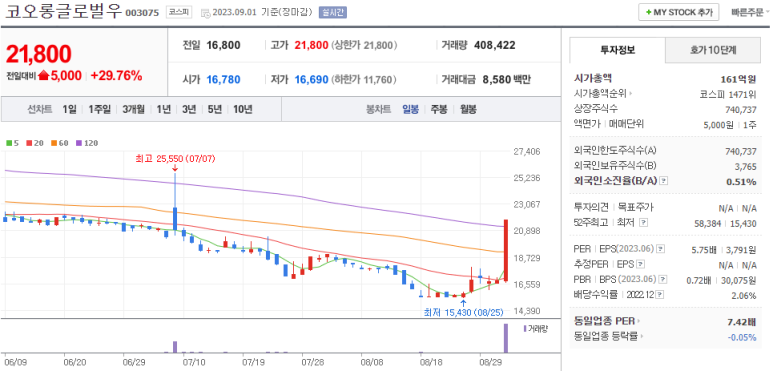This screenshot has width=773, height=371.
Task: Select the 3년 line chart period
Action: [189, 109]
